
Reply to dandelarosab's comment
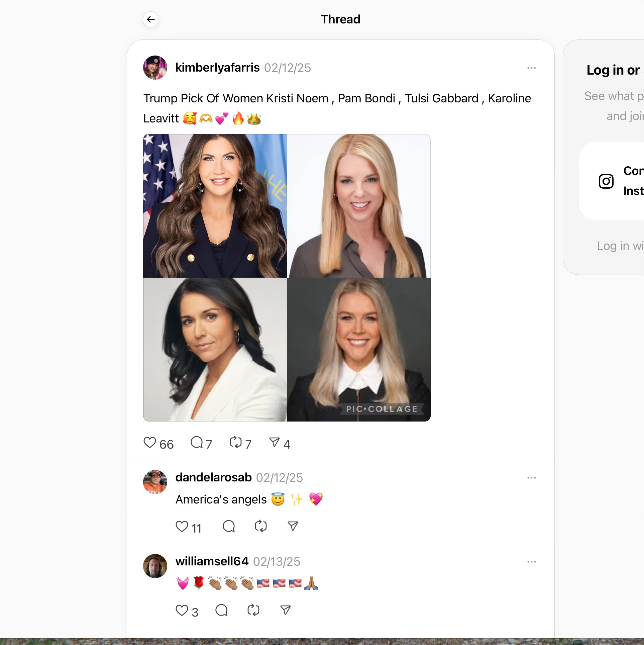tap(229, 527)
